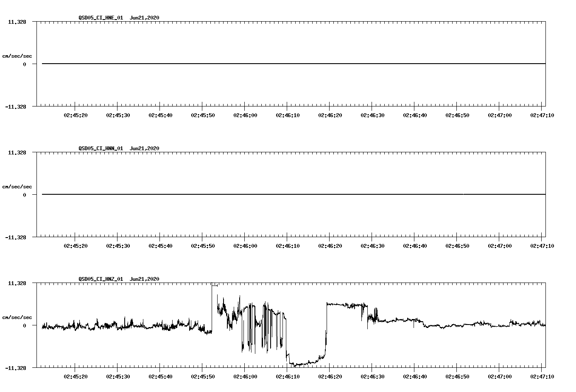This screenshot has height=392, width=576.
Task: Click the 0 axis label of HNE plot
Action: coord(25,64)
